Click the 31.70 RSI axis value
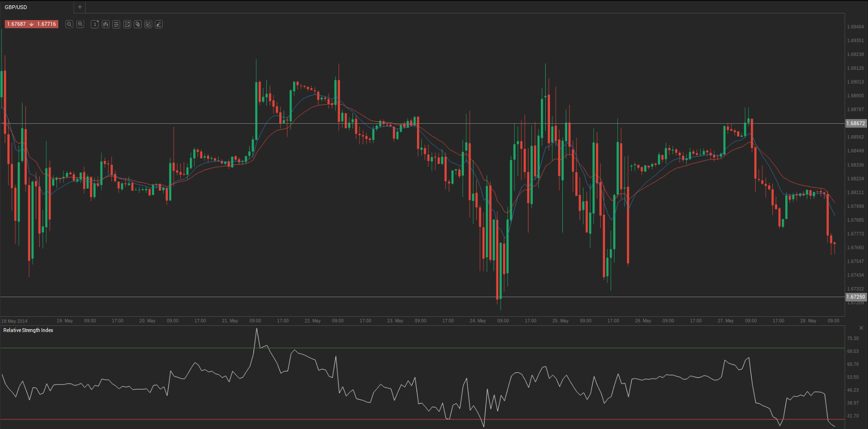Viewport: 868px width, 429px height. coord(853,416)
